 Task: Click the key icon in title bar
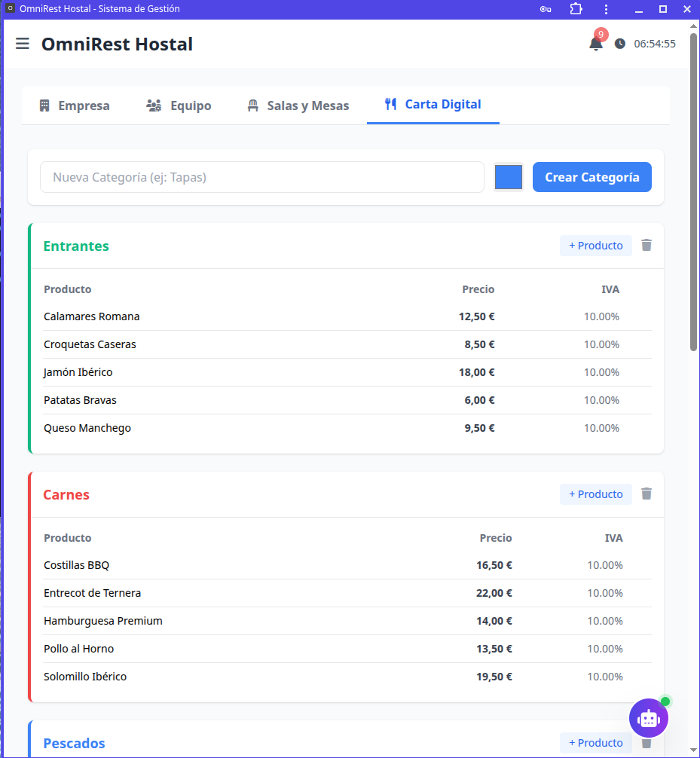point(546,9)
